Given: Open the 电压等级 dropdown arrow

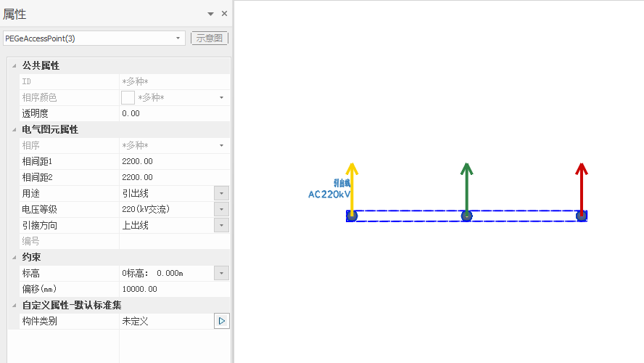Looking at the screenshot, I should 221,209.
